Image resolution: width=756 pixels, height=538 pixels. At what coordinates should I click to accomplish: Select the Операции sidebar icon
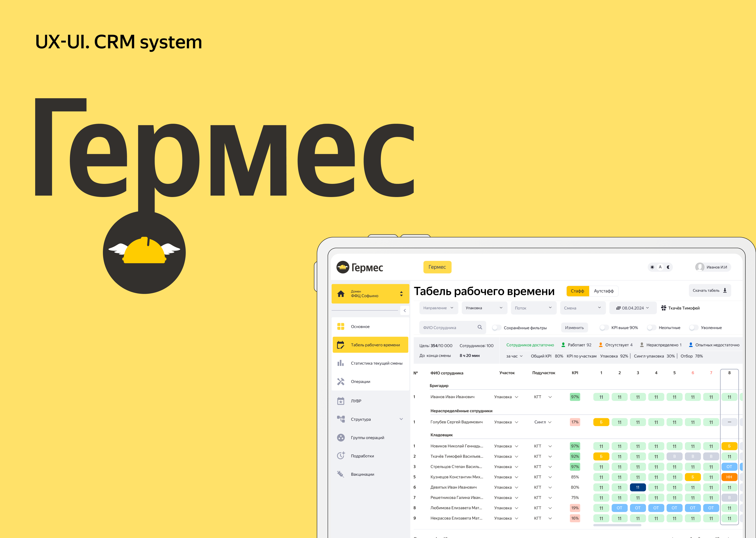click(341, 381)
